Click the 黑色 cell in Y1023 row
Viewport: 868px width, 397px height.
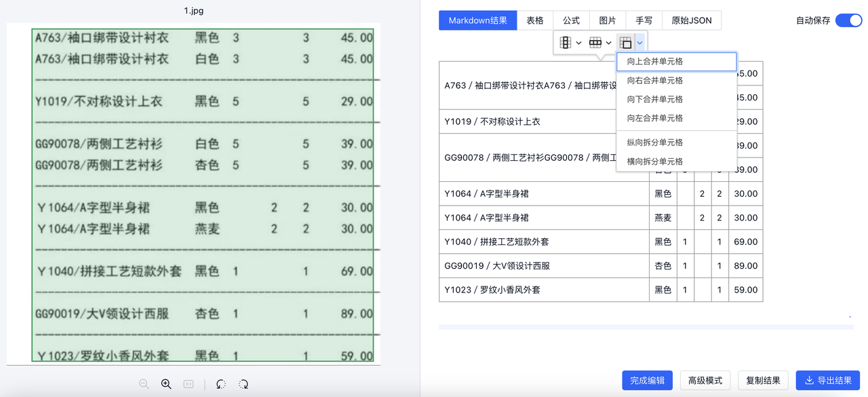point(663,290)
